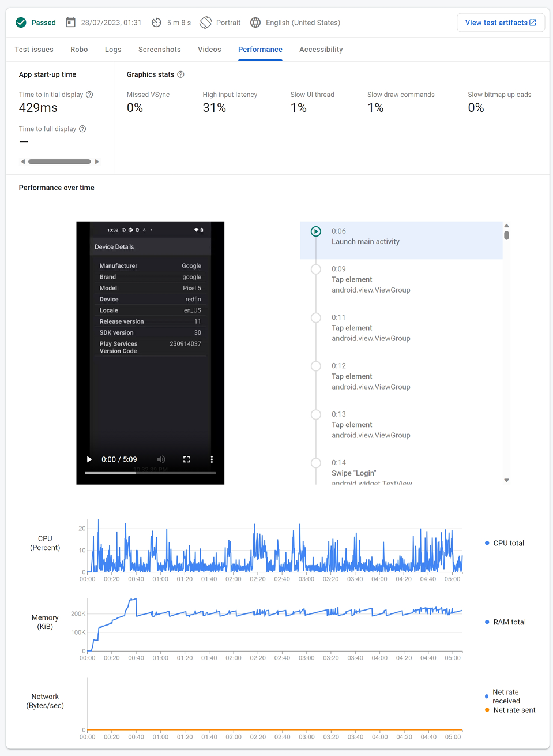Click the Memory KiB chart
The image size is (553, 756).
pos(274,625)
